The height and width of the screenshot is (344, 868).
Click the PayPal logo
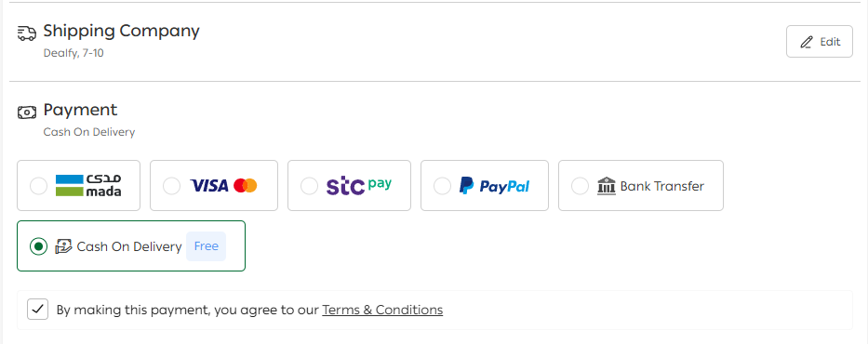click(494, 186)
